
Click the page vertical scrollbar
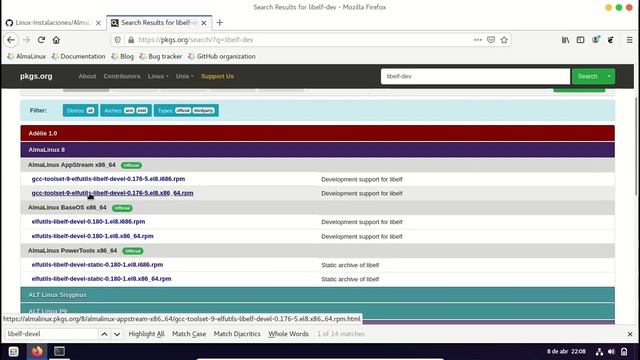[636, 147]
